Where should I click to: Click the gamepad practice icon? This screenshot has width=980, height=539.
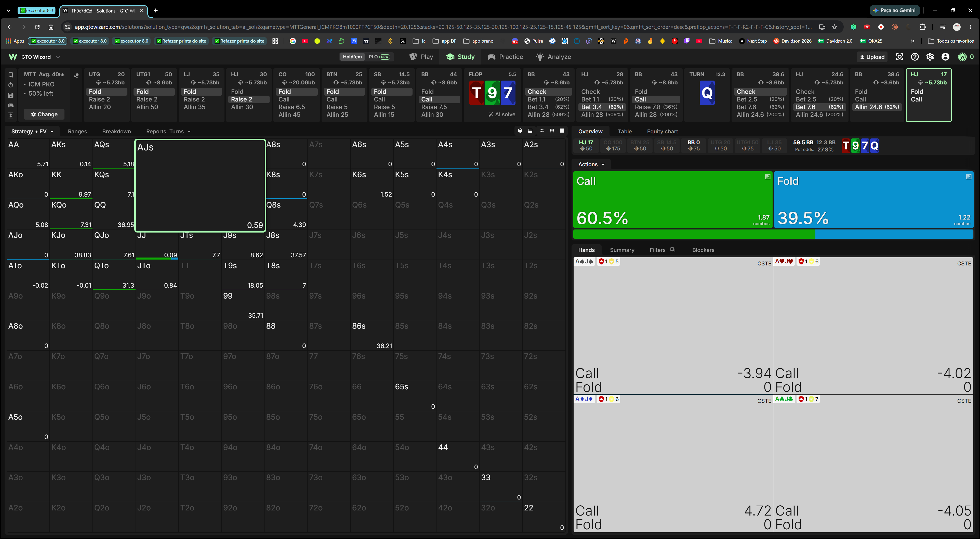[x=11, y=106]
